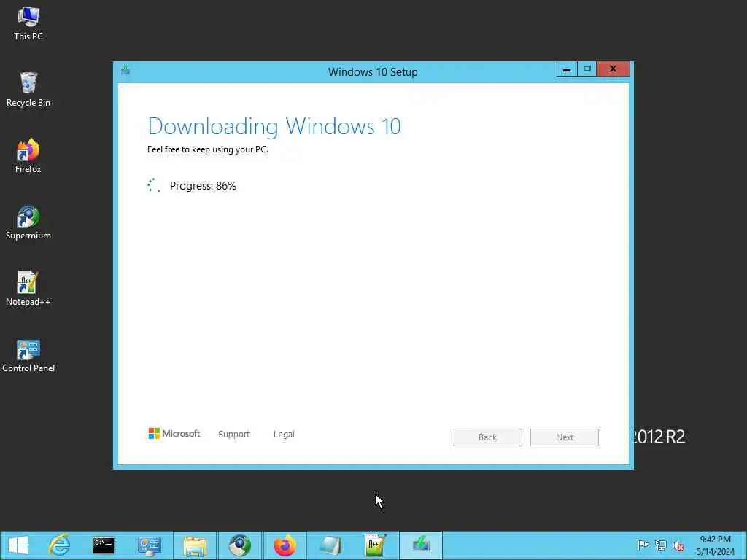Maximize the Windows 10 Setup window

(587, 69)
